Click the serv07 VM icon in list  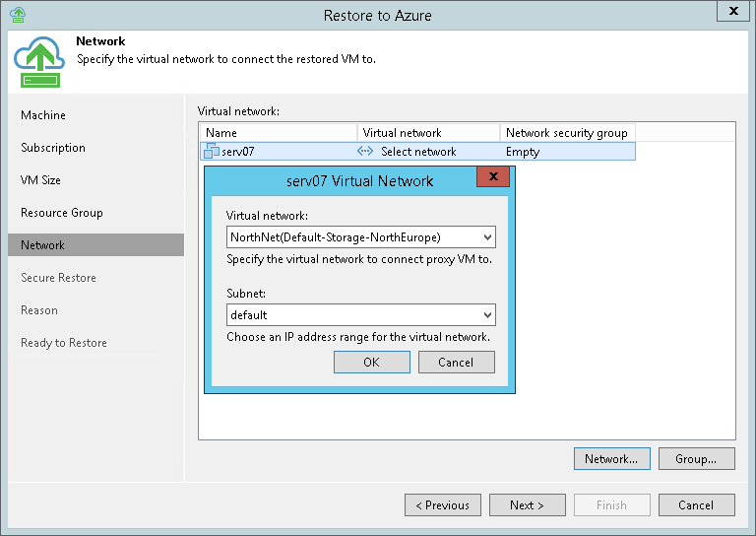[211, 152]
